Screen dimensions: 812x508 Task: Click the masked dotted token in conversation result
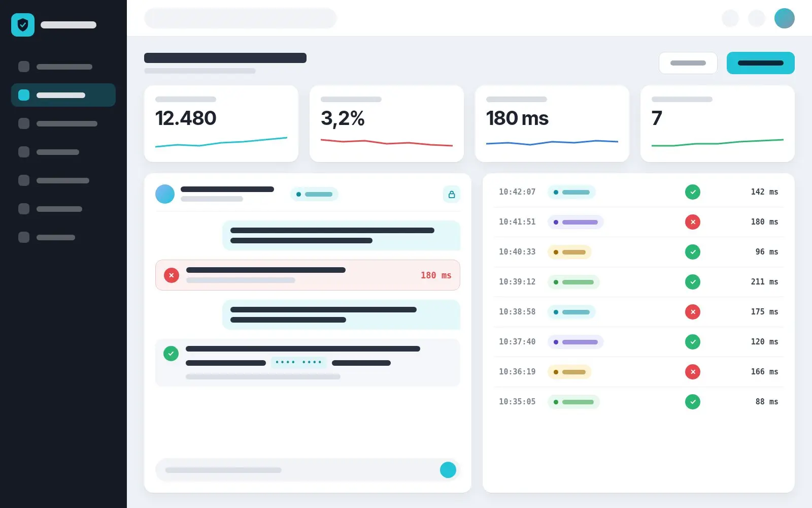(298, 363)
